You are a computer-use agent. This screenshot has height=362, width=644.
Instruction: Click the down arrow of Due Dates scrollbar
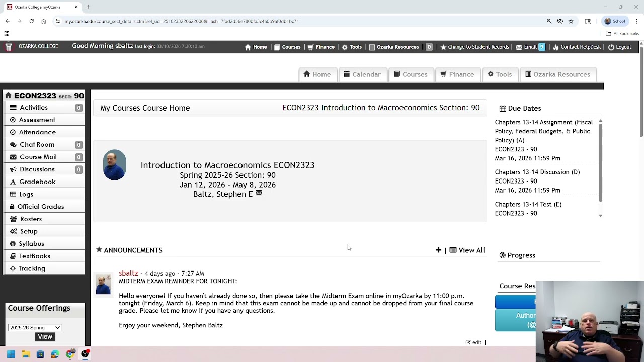coord(600,215)
